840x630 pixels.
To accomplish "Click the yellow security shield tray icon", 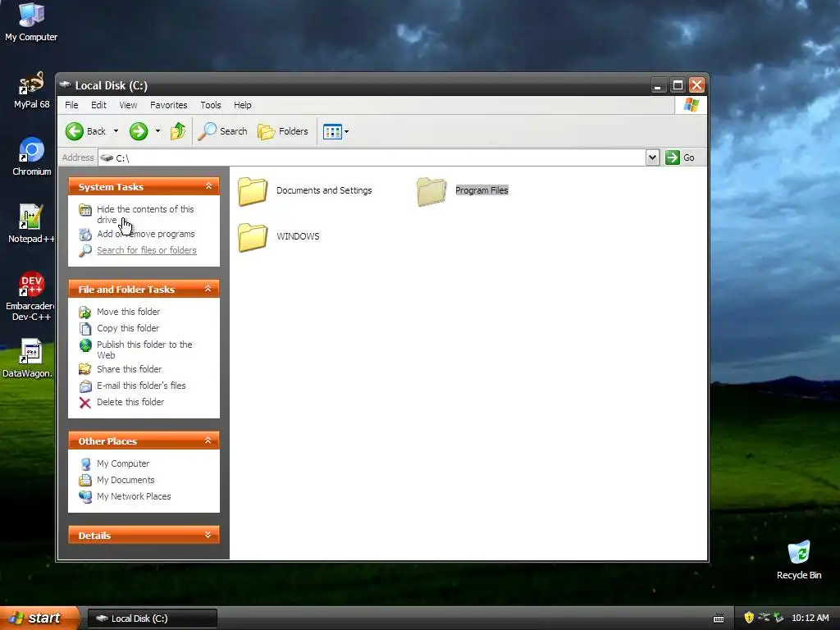I will (x=749, y=618).
